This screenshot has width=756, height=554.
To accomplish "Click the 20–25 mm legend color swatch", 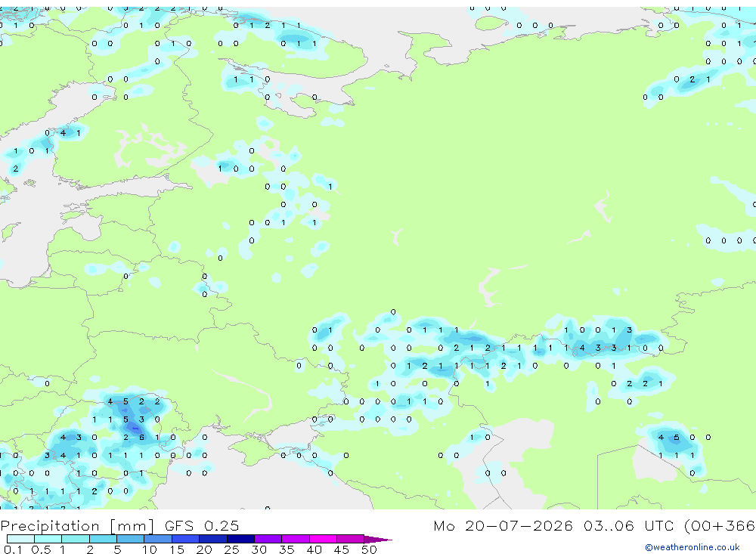I will tap(213, 539).
